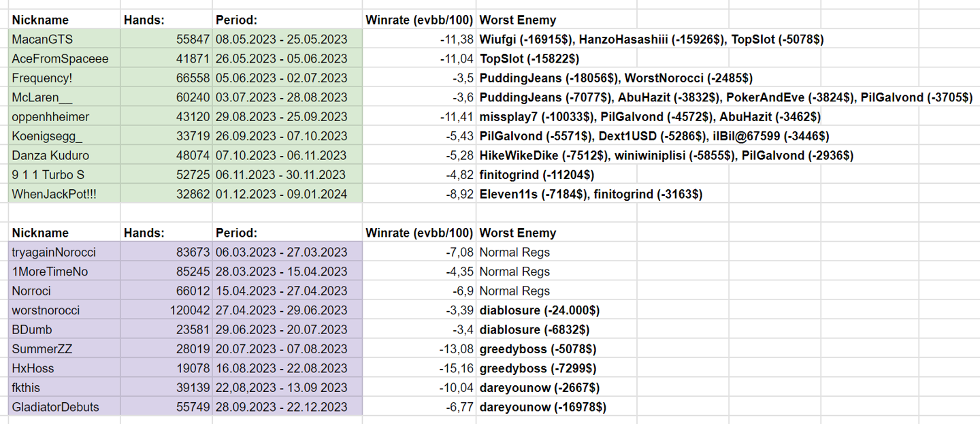Select the MacanGTS nickname cell
This screenshot has height=424, width=980.
pyautogui.click(x=42, y=39)
